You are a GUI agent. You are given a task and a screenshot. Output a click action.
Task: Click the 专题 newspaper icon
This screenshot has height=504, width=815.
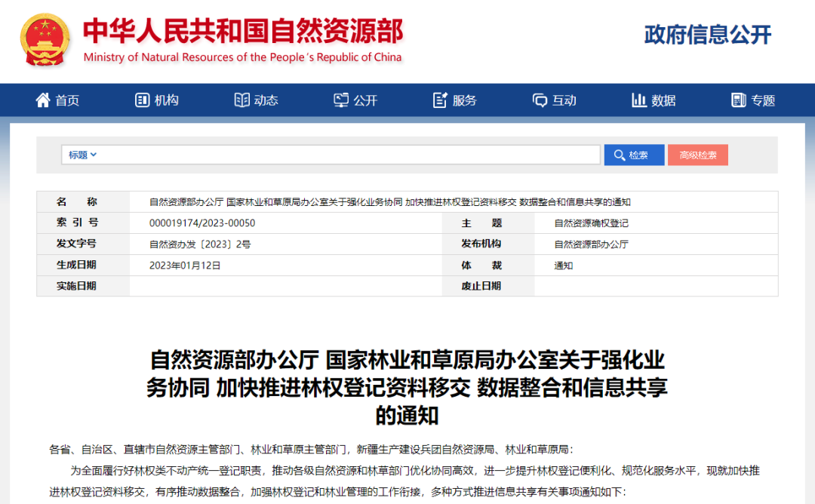[x=738, y=100]
